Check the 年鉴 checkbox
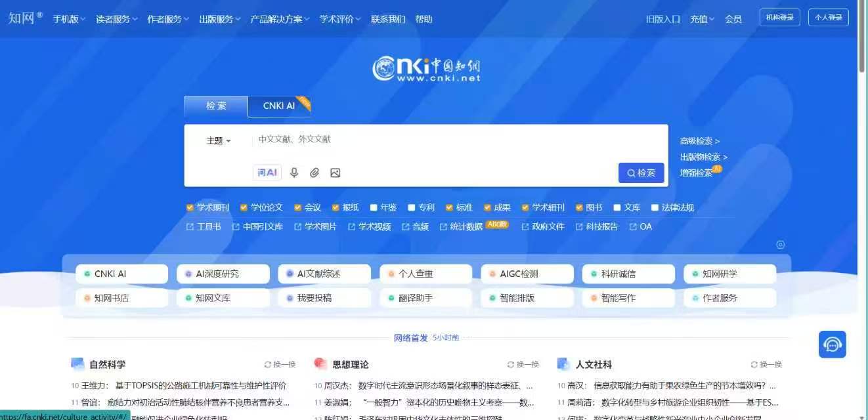Image resolution: width=868 pixels, height=420 pixels. [x=374, y=207]
